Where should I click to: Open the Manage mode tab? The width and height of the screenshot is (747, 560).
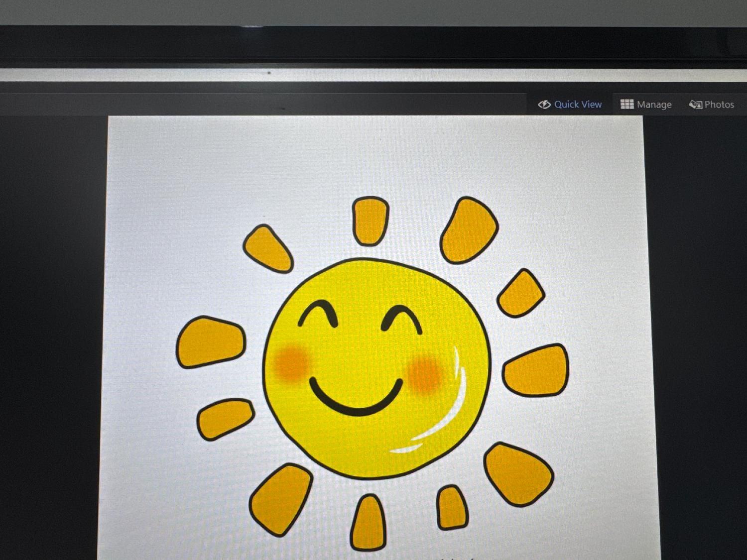coord(646,105)
